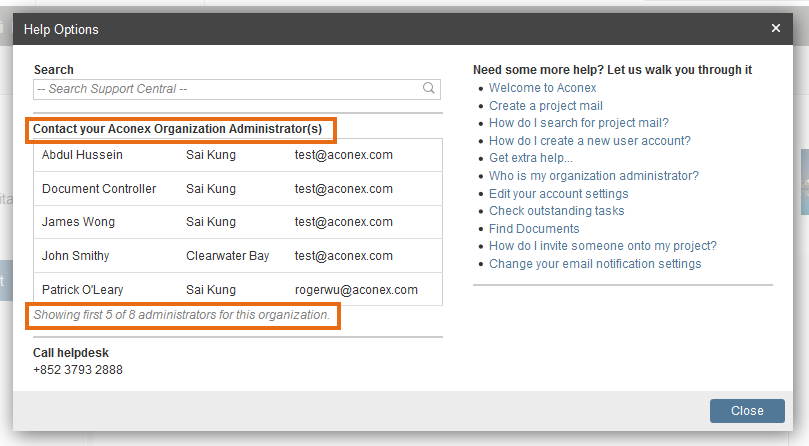Select the Patrick O'Leary name
The image size is (809, 446).
[x=82, y=290]
